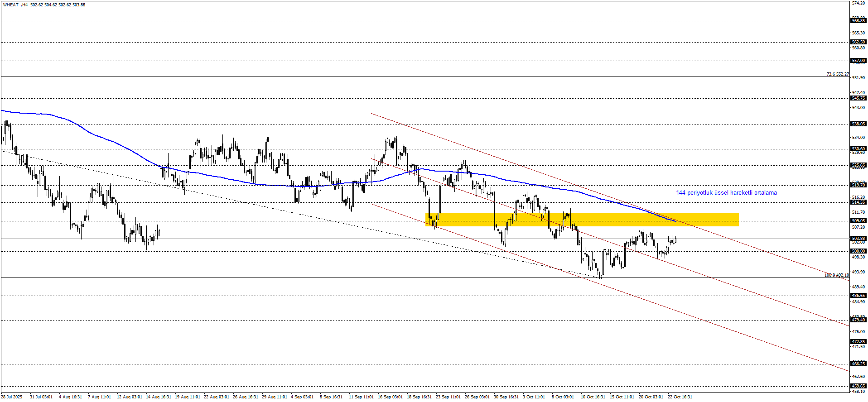868x402 pixels.
Task: Select the 144 periyotluk üssel hareketli ortalama label
Action: point(726,193)
